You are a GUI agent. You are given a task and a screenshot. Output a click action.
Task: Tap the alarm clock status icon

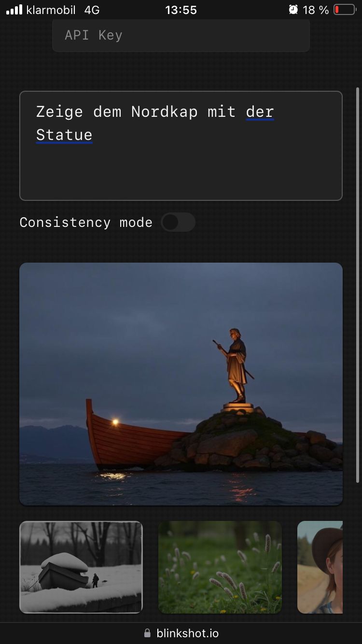pos(293,10)
